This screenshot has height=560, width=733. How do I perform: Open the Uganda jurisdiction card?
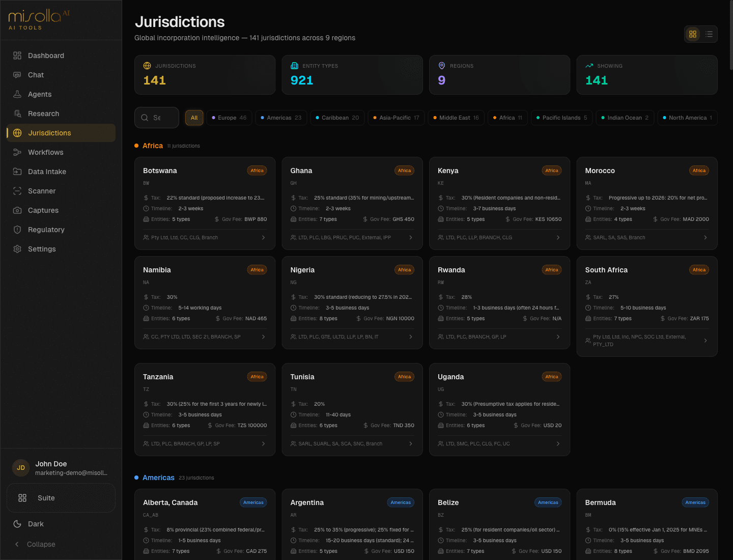click(x=499, y=409)
